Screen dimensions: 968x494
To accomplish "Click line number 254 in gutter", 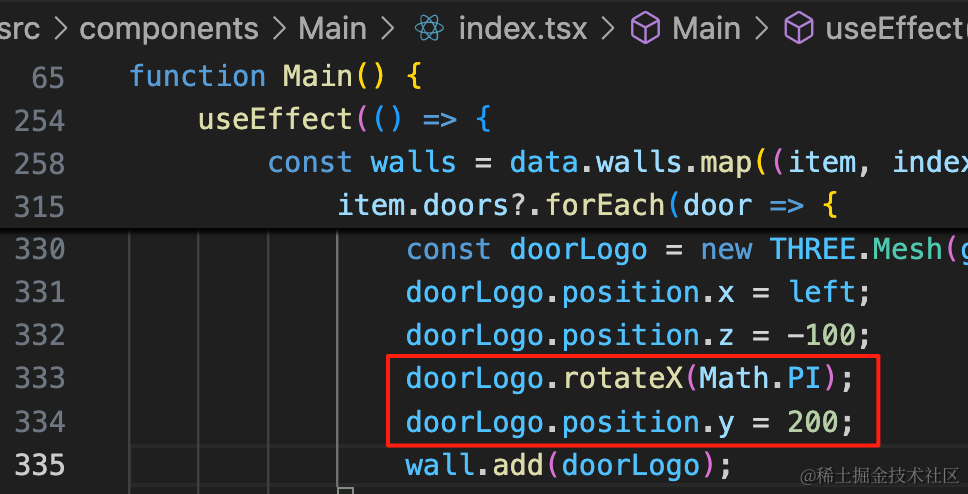I will point(40,120).
